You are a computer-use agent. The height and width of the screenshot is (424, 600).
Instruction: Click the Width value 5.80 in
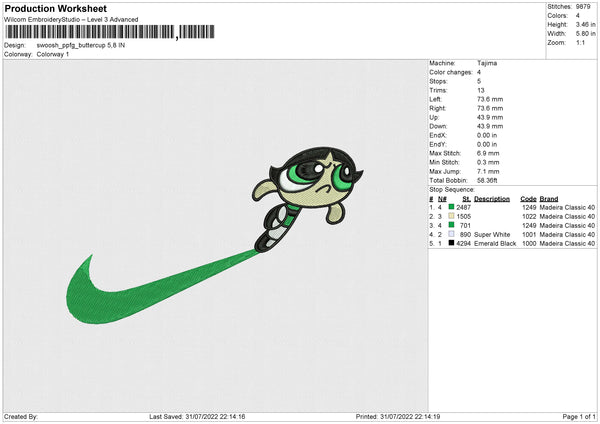[585, 34]
